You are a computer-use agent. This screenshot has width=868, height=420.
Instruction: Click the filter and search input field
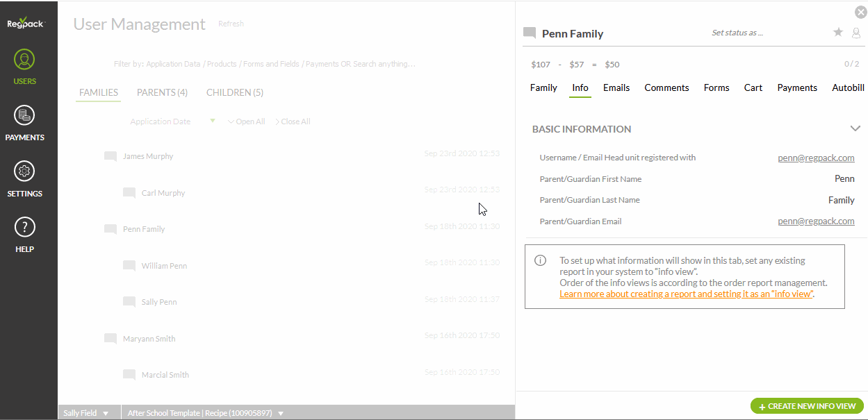point(264,64)
